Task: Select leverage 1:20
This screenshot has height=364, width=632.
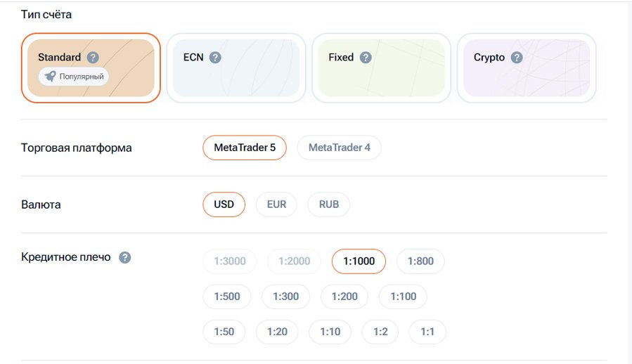Action: [277, 332]
